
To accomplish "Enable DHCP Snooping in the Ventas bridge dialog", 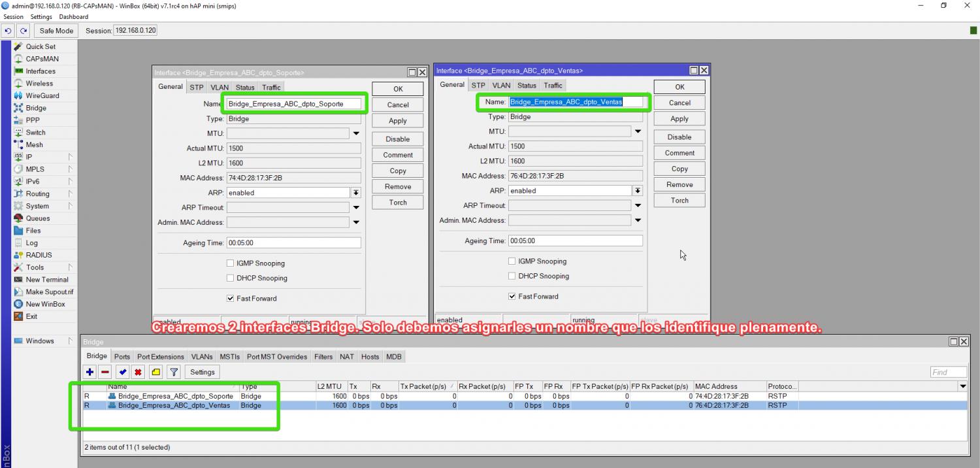I will [512, 276].
